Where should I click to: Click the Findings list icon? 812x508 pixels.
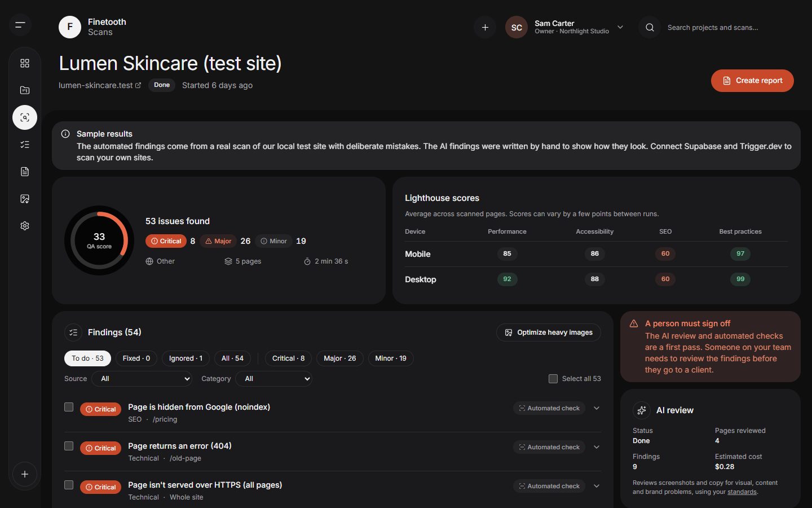(x=73, y=332)
